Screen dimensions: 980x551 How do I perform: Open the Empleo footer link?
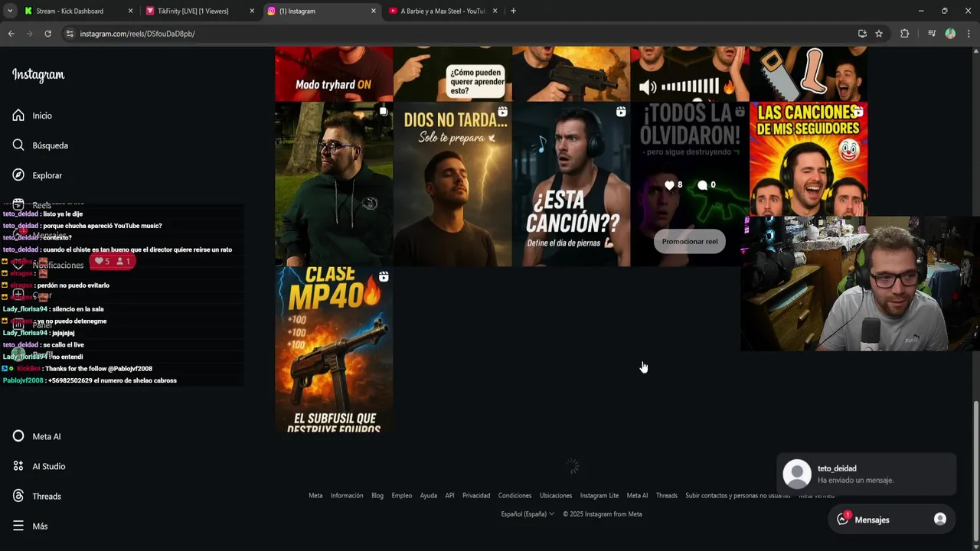(402, 496)
